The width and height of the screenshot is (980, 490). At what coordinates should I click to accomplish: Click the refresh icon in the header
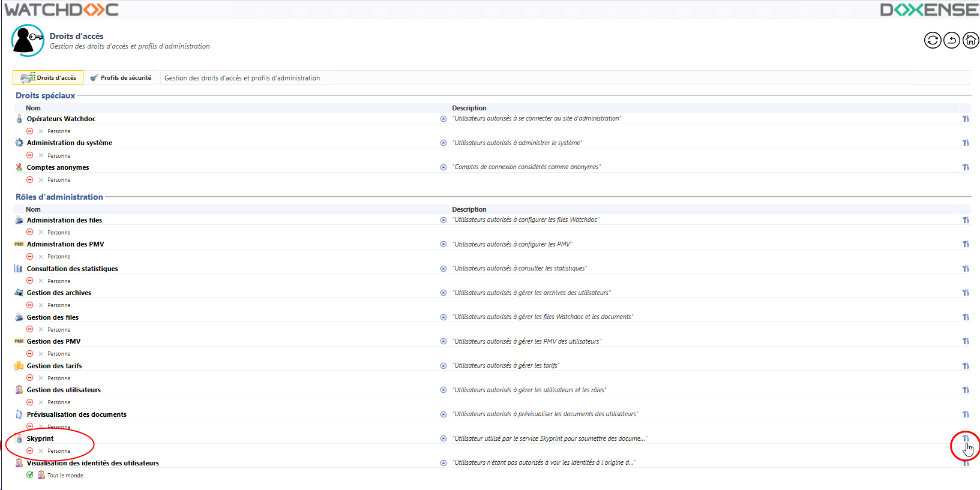point(932,40)
